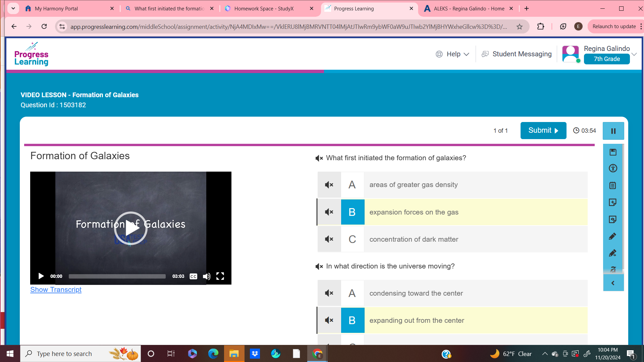Click the view sticky notes eye icon
Screen dimensions: 644x362
(613, 220)
